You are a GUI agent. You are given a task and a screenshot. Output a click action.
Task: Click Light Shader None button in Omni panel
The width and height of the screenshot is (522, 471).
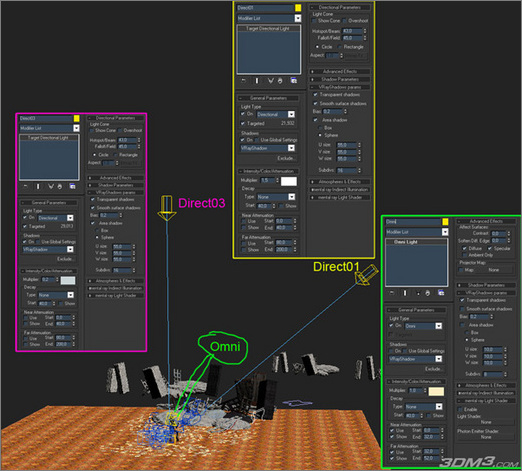tap(486, 422)
